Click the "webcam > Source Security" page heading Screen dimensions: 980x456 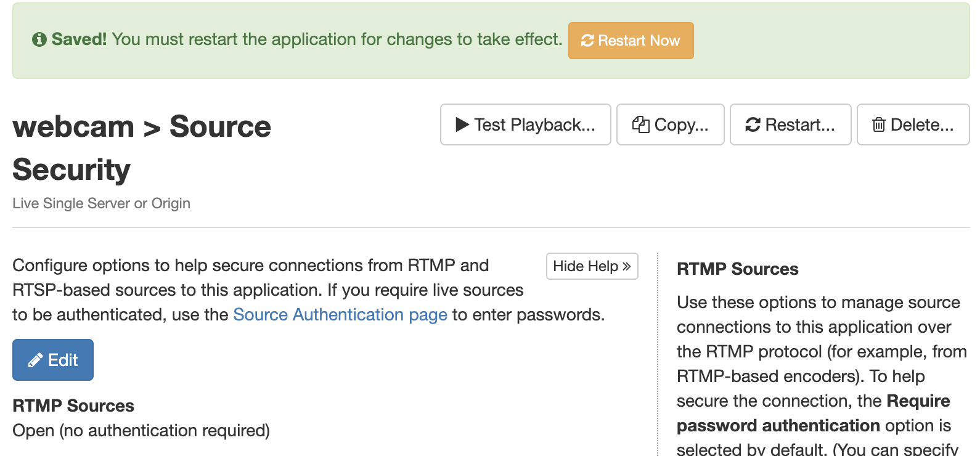pyautogui.click(x=141, y=147)
